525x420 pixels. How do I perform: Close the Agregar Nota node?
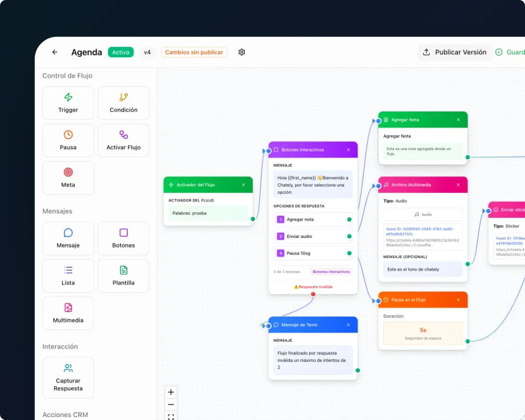coord(458,120)
